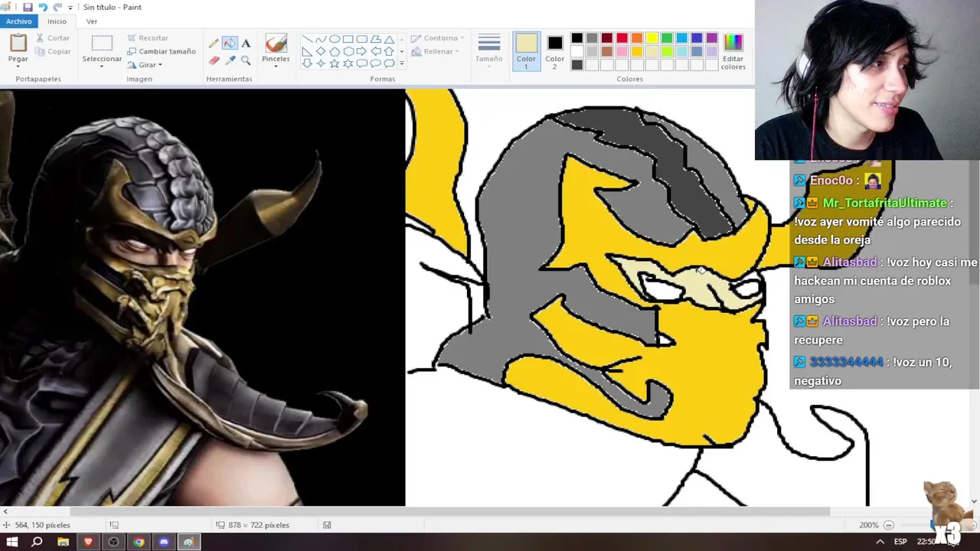Click the Pegar clipboard icon
980x551 pixels.
(18, 43)
